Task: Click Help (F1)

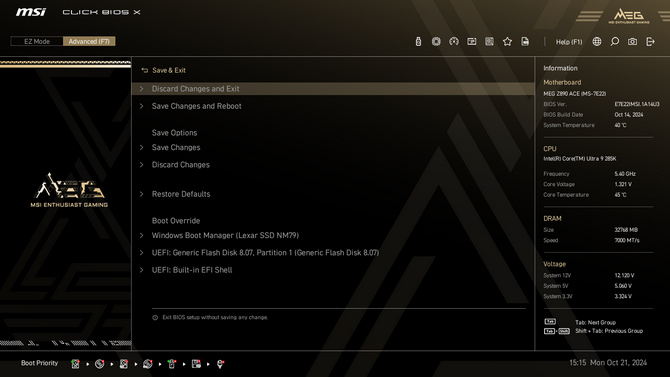Action: point(569,41)
